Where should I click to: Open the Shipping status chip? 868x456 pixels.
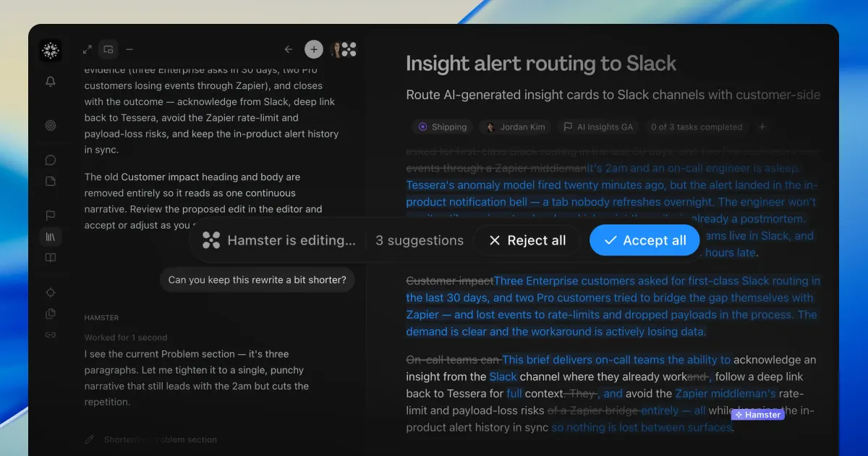[x=443, y=127]
